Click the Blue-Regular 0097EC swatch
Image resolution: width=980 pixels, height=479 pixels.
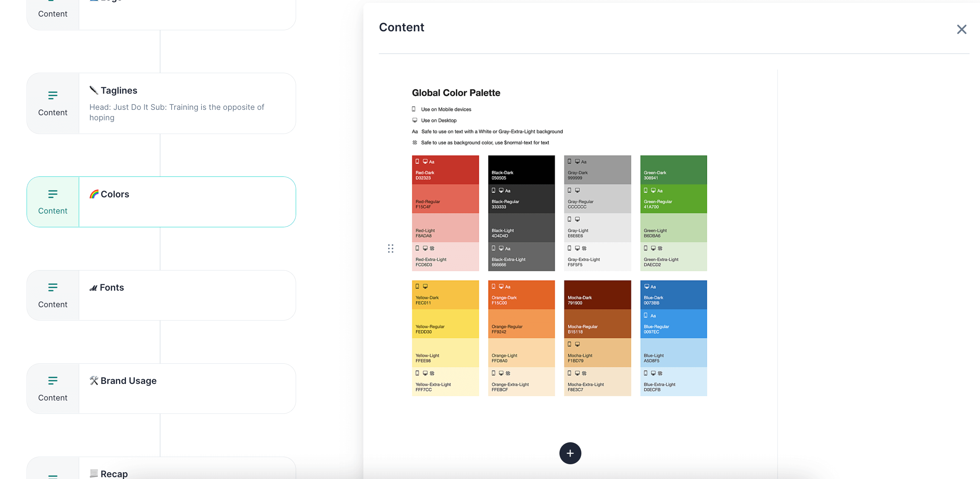[673, 324]
